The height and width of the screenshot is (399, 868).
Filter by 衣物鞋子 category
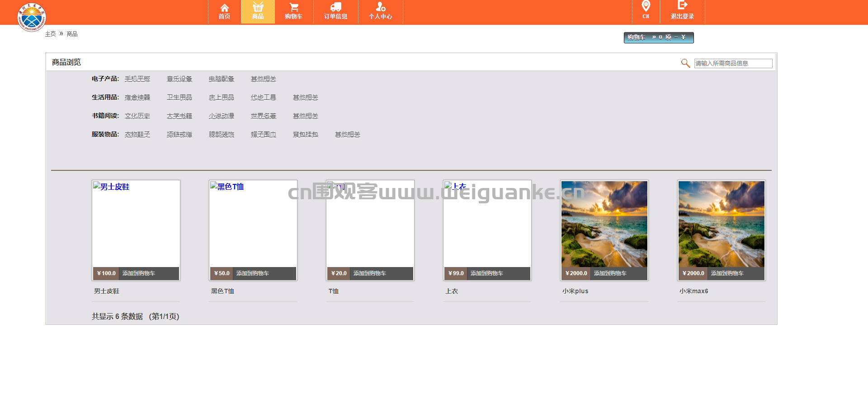coord(137,134)
